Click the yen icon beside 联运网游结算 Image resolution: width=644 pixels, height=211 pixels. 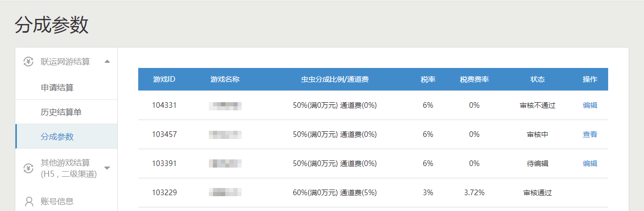pyautogui.click(x=29, y=62)
